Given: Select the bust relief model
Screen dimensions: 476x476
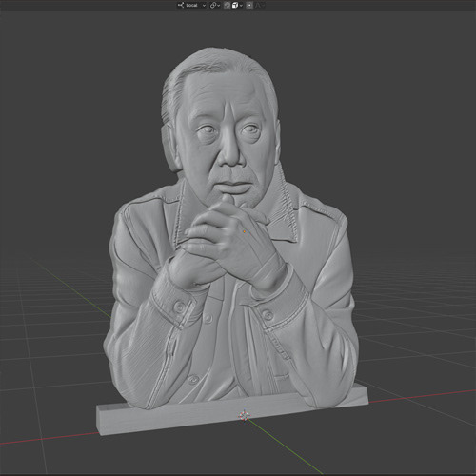Looking at the screenshot, I should coord(231,241).
